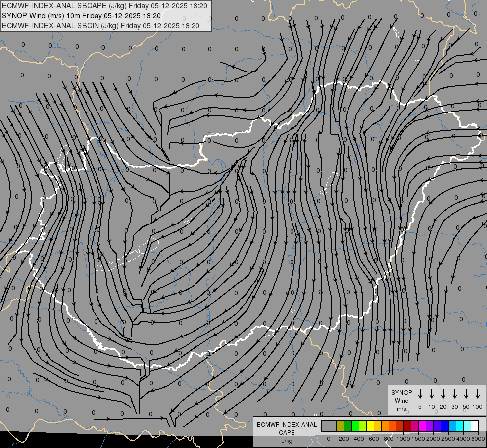
Task: Select the 1000 value on CAPE scale
Action: [403, 439]
